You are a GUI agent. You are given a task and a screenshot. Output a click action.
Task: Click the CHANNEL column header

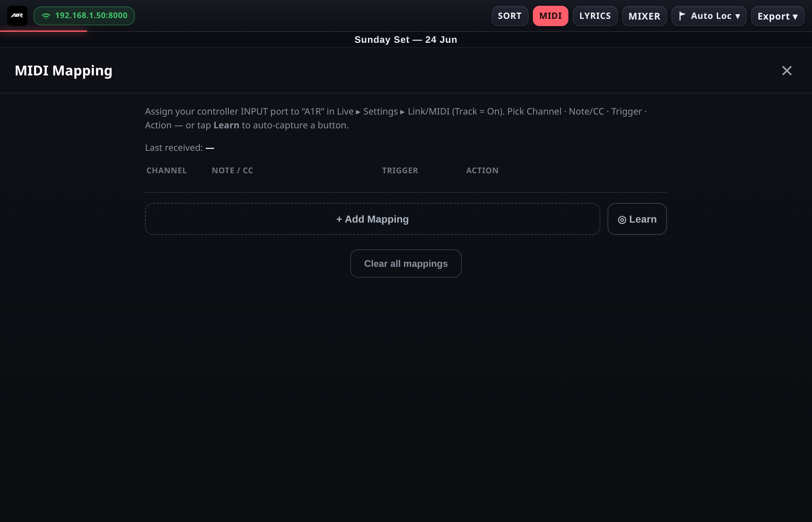(166, 170)
